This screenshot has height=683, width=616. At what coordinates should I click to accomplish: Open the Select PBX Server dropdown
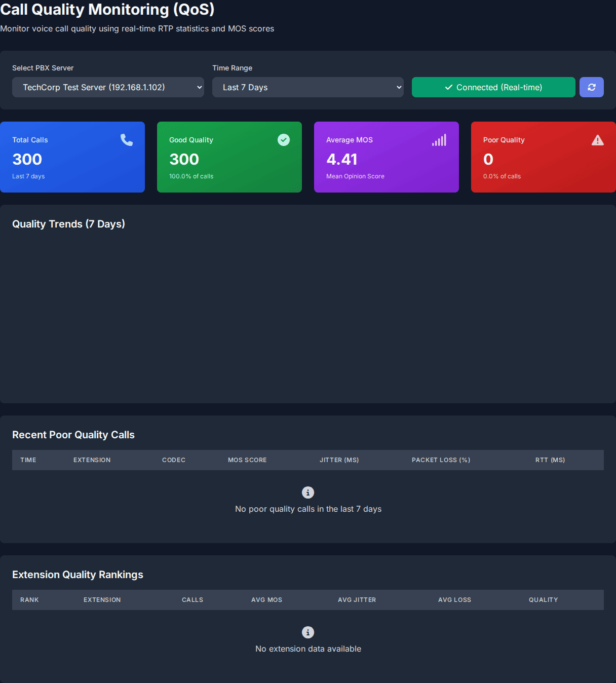pos(108,87)
